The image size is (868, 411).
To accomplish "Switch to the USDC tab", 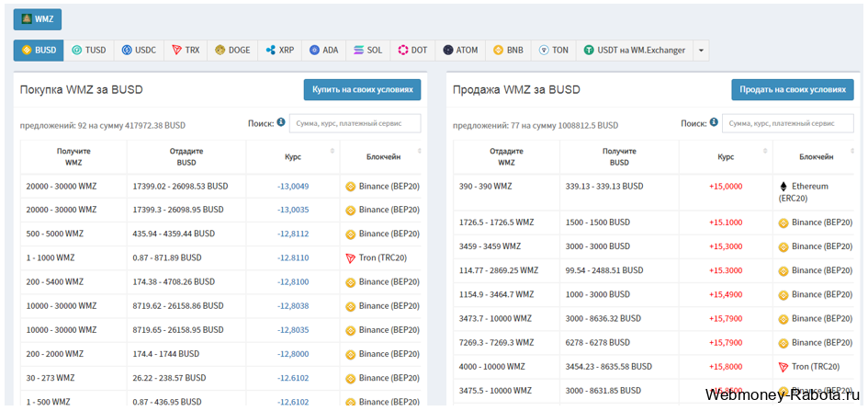I will [x=139, y=50].
